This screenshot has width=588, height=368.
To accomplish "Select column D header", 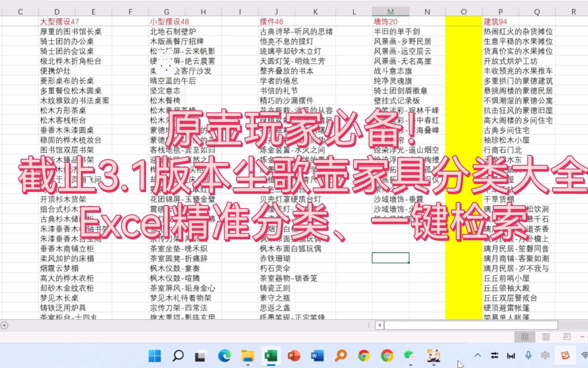I will 57,12.
